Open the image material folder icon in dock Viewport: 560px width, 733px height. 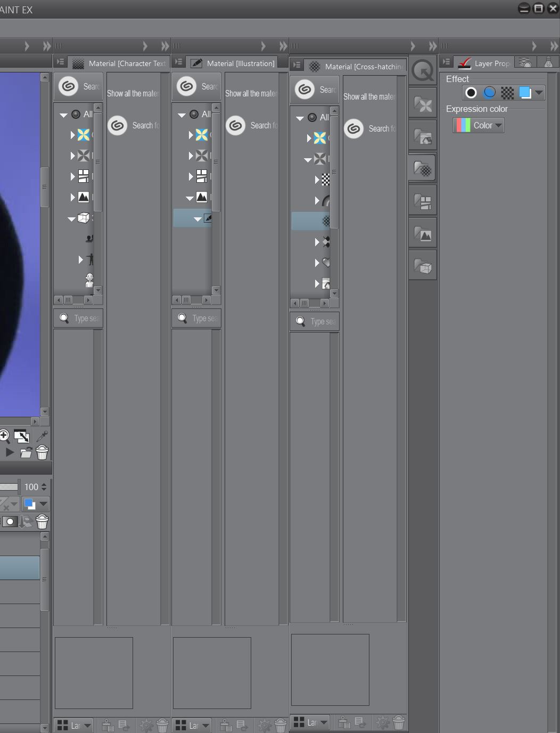423,234
